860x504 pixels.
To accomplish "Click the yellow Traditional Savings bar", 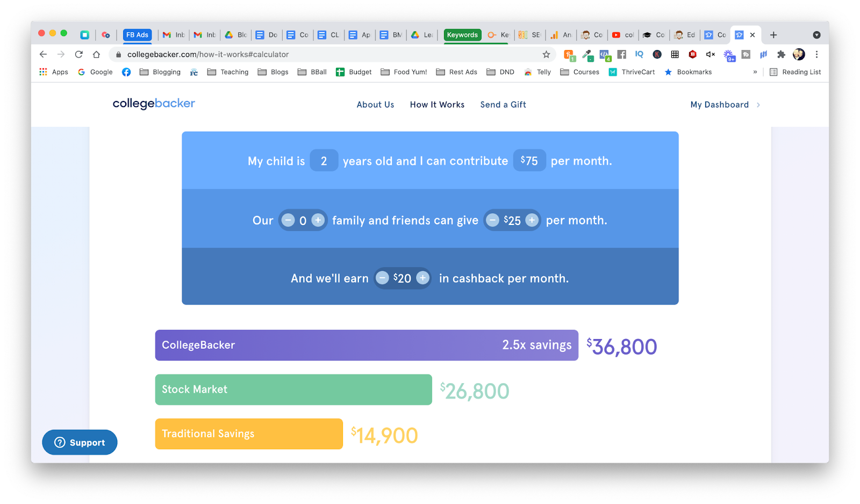I will [x=249, y=434].
